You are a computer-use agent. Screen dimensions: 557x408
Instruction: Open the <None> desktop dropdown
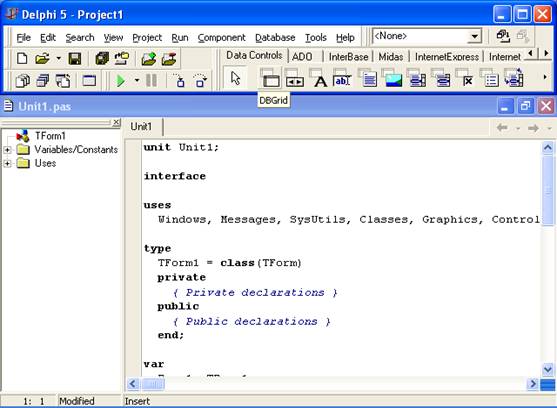pyautogui.click(x=474, y=36)
